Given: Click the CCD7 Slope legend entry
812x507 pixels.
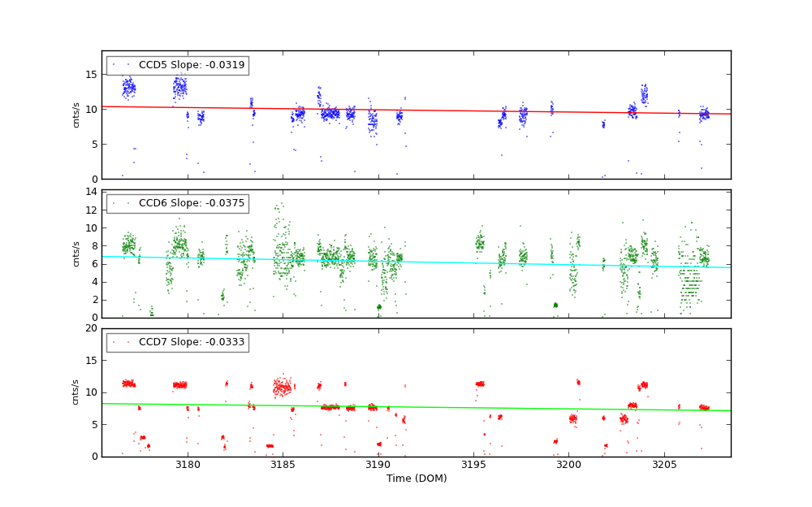Looking at the screenshot, I should point(177,342).
